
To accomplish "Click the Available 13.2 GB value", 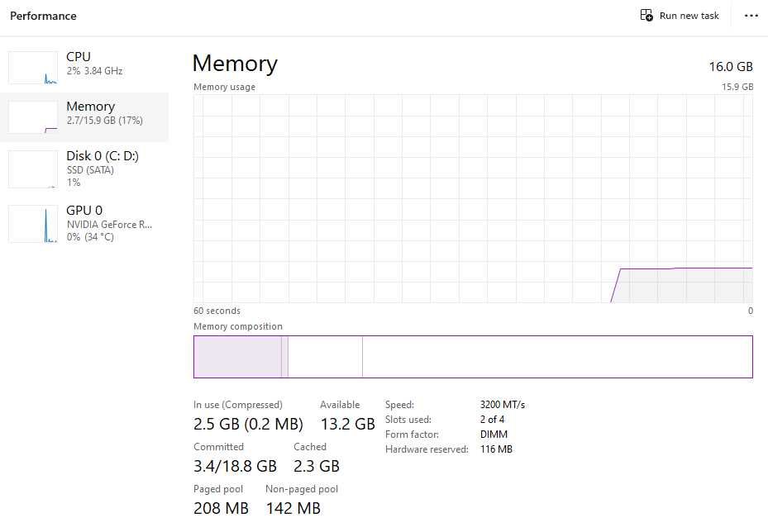I will tap(347, 424).
